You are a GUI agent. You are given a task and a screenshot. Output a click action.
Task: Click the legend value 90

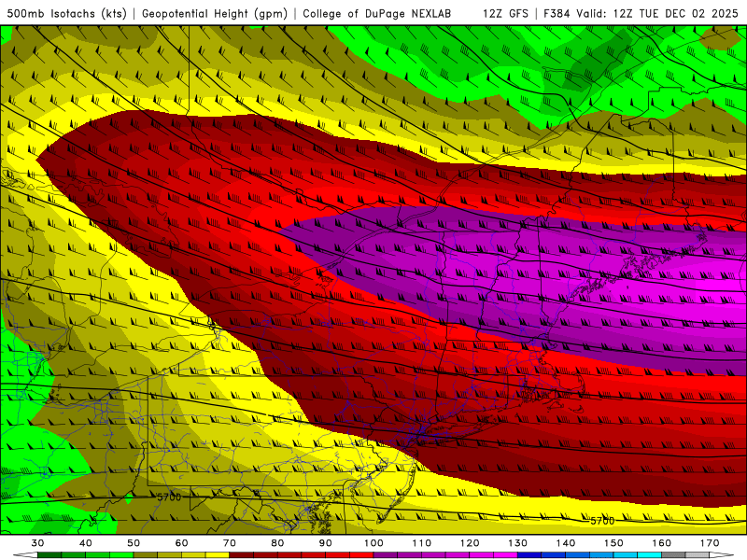pyautogui.click(x=326, y=543)
